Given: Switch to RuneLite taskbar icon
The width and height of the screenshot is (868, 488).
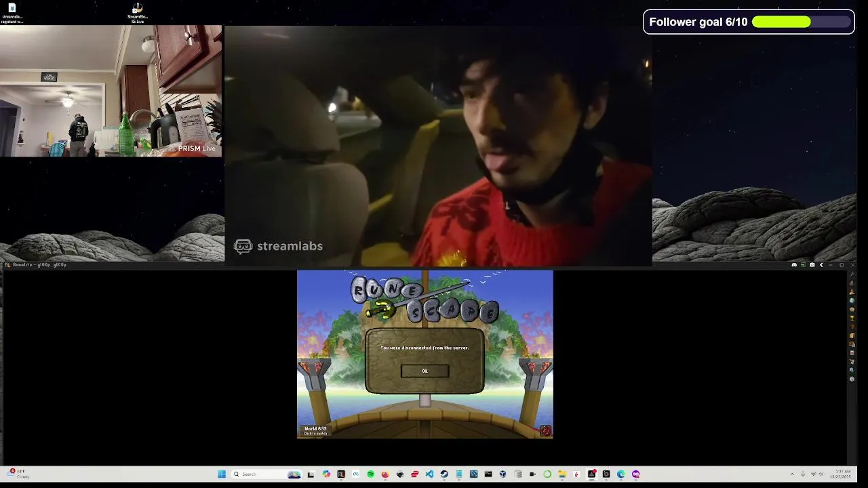Looking at the screenshot, I should pyautogui.click(x=341, y=474).
